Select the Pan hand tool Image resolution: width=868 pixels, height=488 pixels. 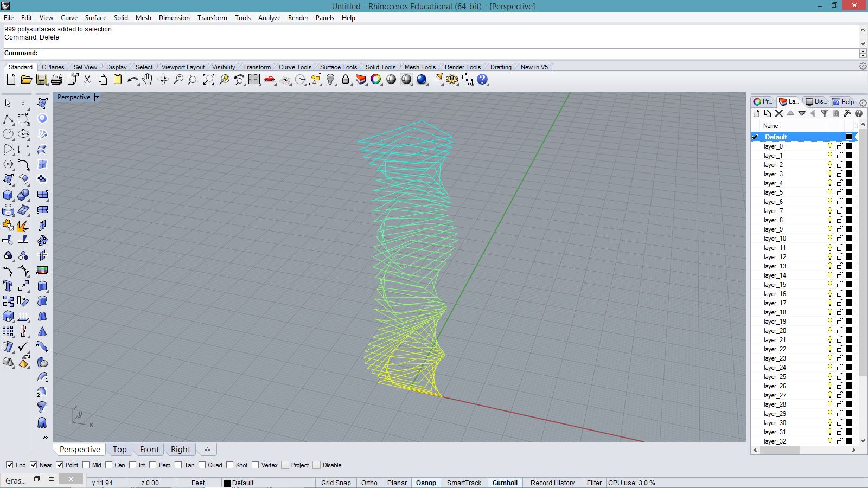coord(148,80)
